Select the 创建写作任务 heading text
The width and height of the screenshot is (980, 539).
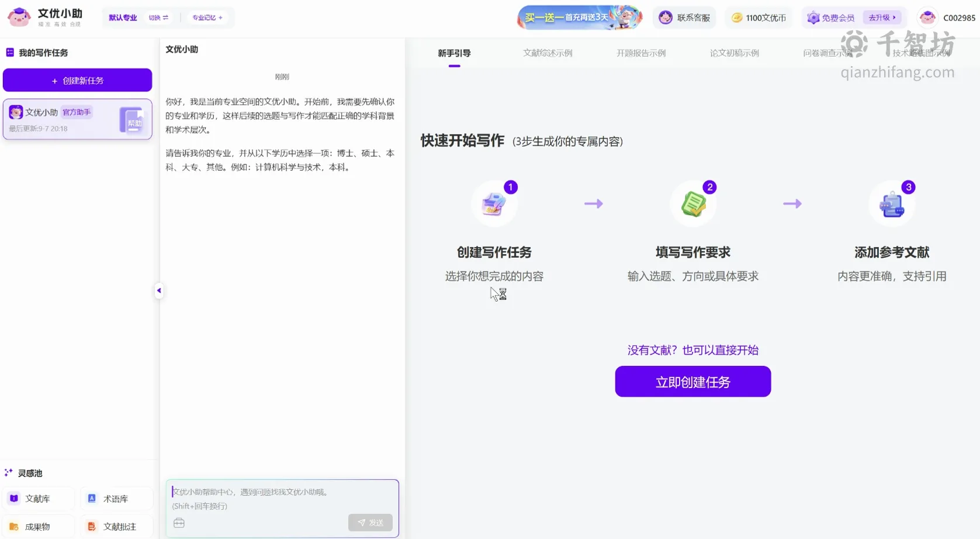click(494, 253)
